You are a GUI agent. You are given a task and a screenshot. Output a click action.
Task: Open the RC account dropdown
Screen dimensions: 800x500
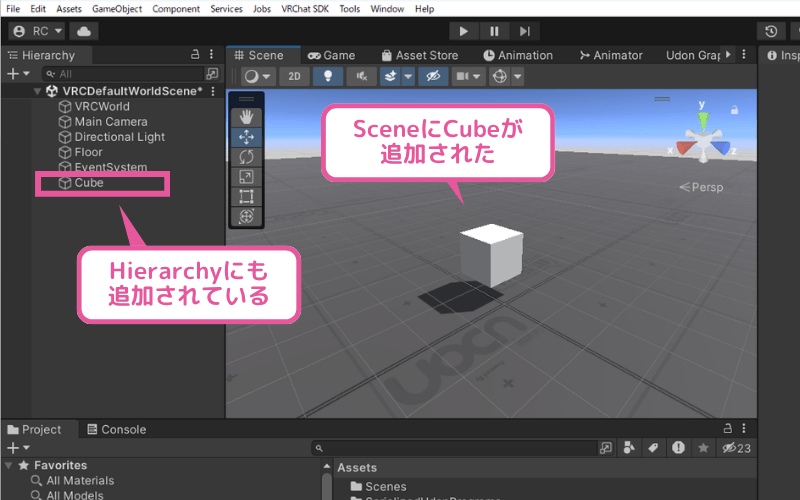pos(37,32)
